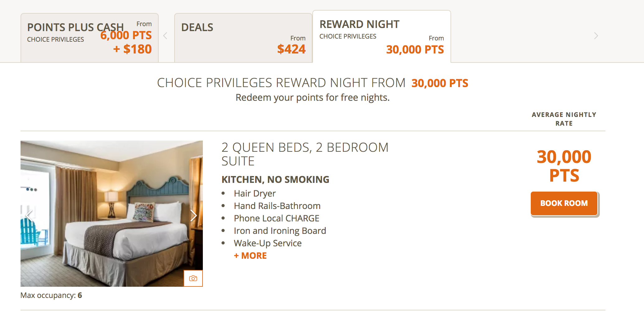Click Average Nightly Rate column header
The image size is (644, 311).
click(564, 119)
